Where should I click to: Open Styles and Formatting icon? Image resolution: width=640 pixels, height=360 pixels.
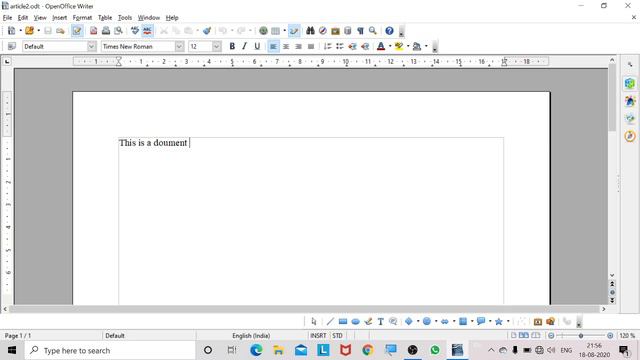pos(11,46)
